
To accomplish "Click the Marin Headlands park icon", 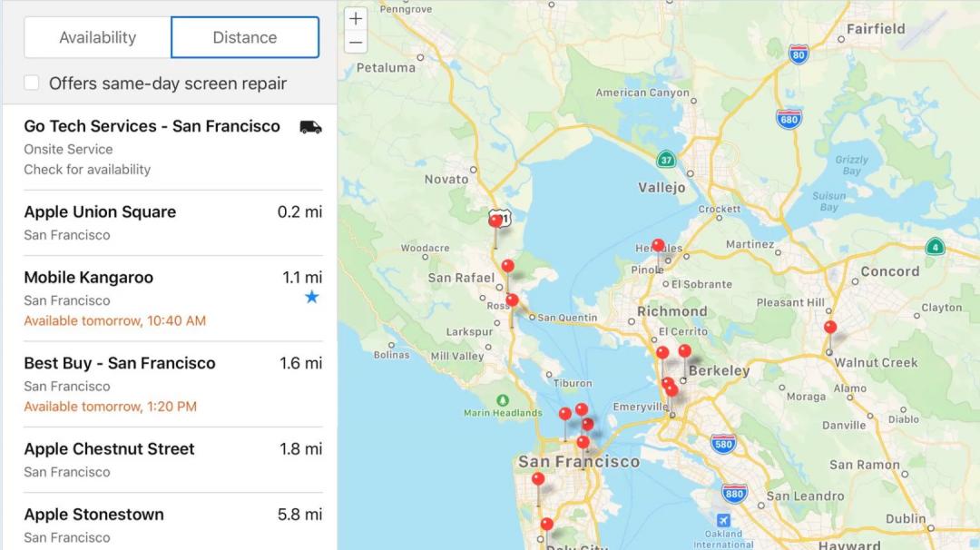I will tap(503, 399).
